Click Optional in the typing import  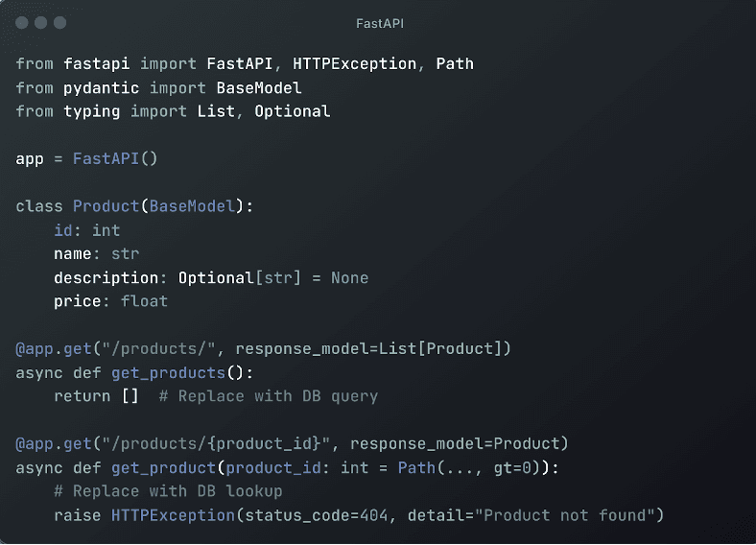[x=293, y=112]
